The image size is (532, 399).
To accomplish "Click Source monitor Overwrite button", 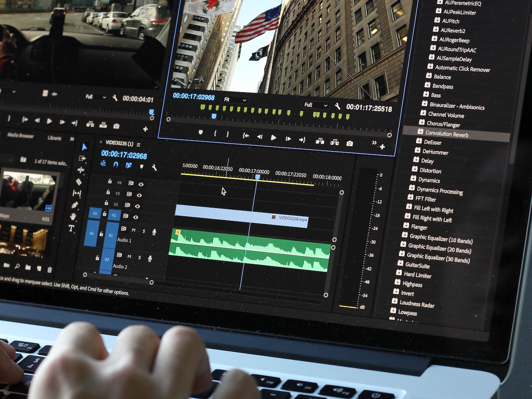I will point(103,125).
